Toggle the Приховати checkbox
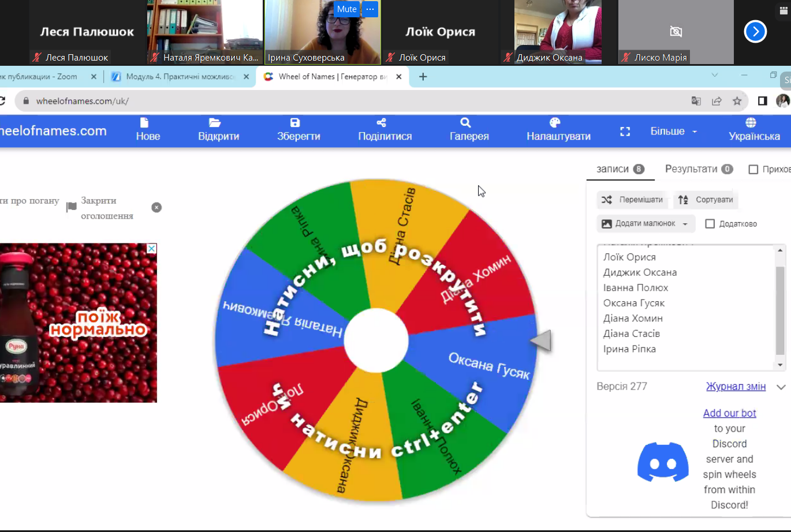Screen dimensions: 791x532 [753, 169]
